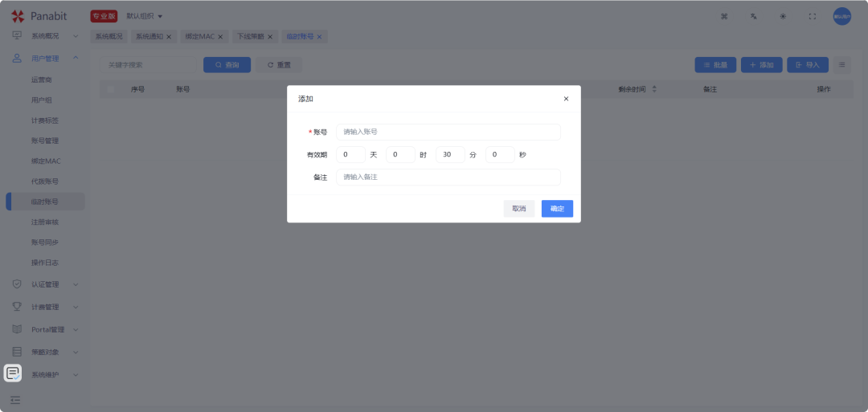Click the 查询 search button
This screenshot has width=868, height=412.
click(227, 65)
